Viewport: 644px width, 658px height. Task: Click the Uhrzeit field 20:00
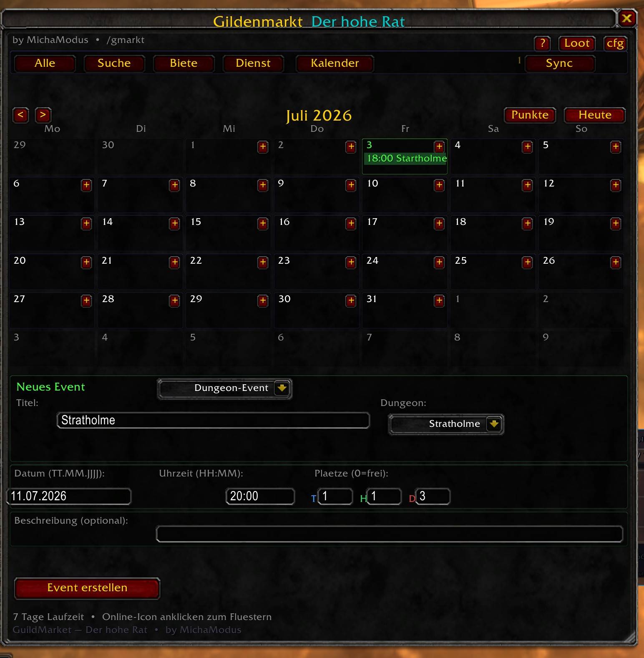[x=260, y=496]
